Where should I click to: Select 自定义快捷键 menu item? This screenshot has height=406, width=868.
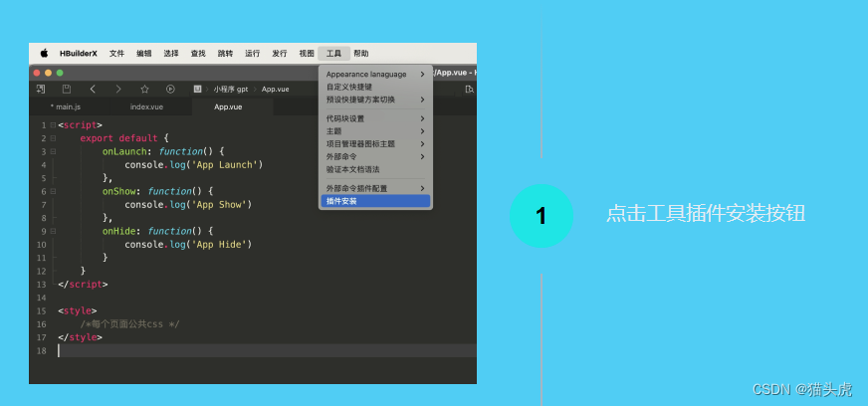click(x=375, y=87)
